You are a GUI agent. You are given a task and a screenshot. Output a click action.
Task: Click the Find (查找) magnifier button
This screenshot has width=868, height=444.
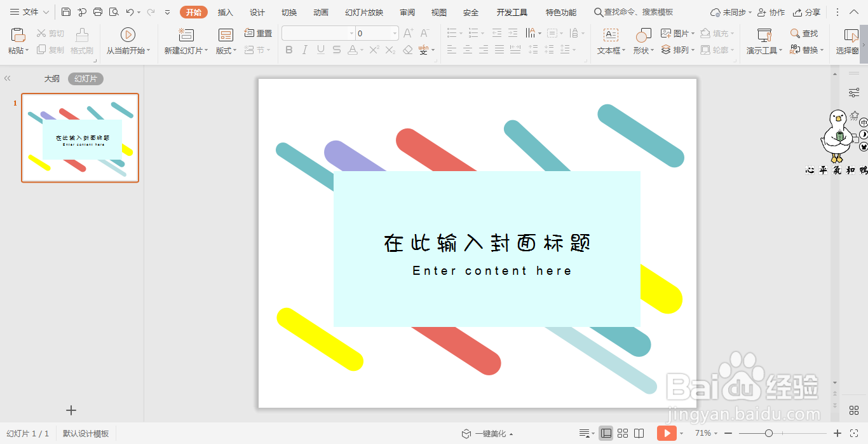804,33
